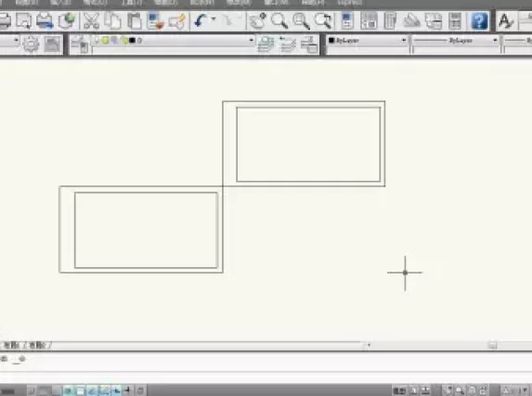The width and height of the screenshot is (532, 396).
Task: Open the blue Help question mark
Action: (479, 21)
